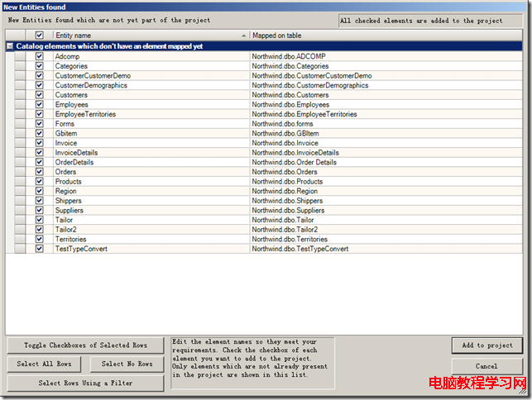
Task: Click the Northwind.dbo.Shippers table cell
Action: tap(386, 200)
